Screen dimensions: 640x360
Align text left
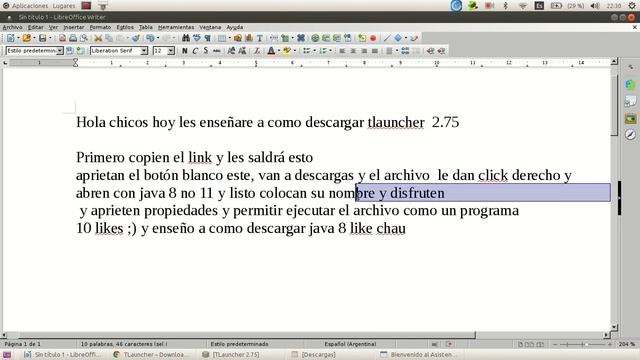[342, 51]
